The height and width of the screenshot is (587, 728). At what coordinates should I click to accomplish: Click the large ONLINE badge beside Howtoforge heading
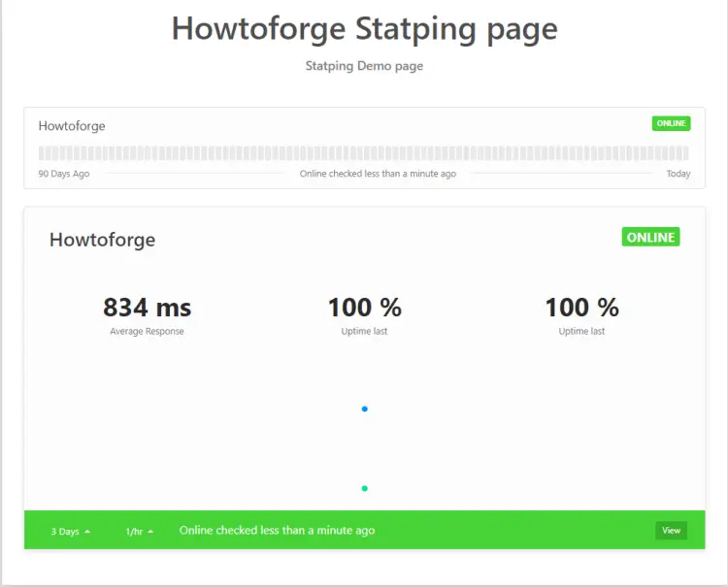[x=650, y=237]
